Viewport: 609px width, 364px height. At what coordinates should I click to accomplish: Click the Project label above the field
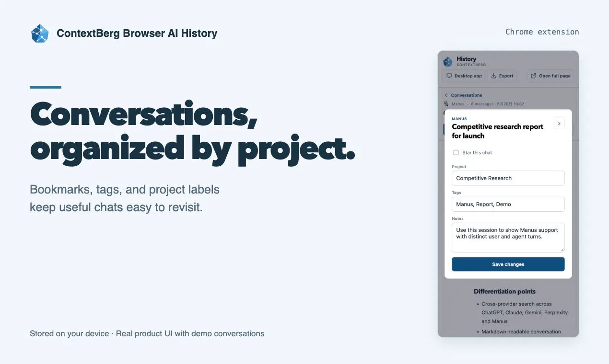pyautogui.click(x=459, y=167)
